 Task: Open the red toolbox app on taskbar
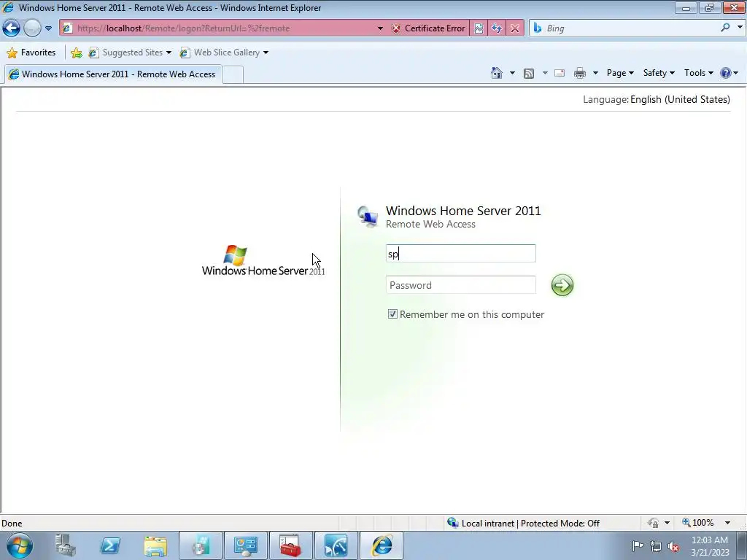290,545
